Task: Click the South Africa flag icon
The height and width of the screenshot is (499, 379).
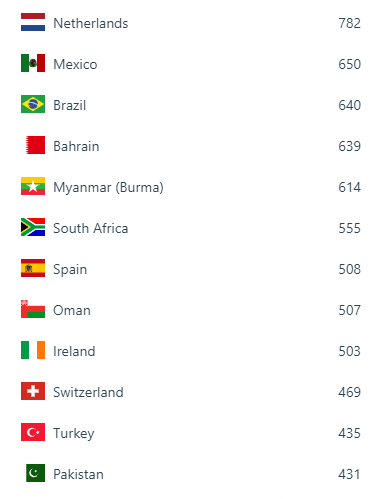Action: 33,227
